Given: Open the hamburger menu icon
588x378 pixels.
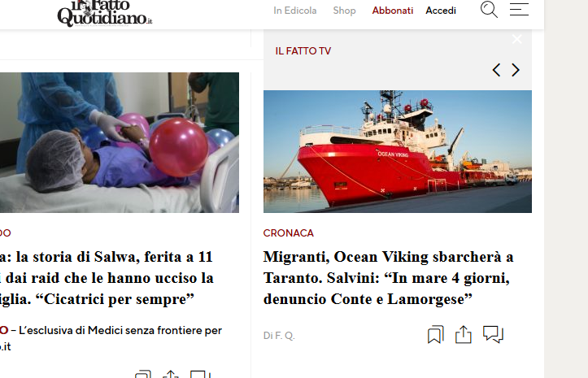Looking at the screenshot, I should pos(519,10).
